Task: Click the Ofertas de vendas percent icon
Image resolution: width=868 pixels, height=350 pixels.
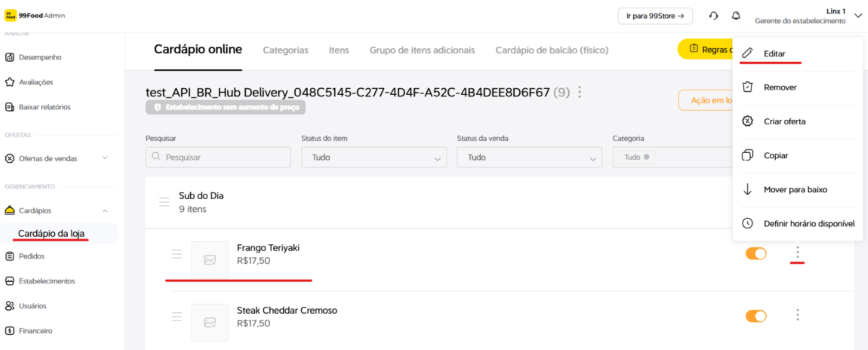Action: coord(9,158)
